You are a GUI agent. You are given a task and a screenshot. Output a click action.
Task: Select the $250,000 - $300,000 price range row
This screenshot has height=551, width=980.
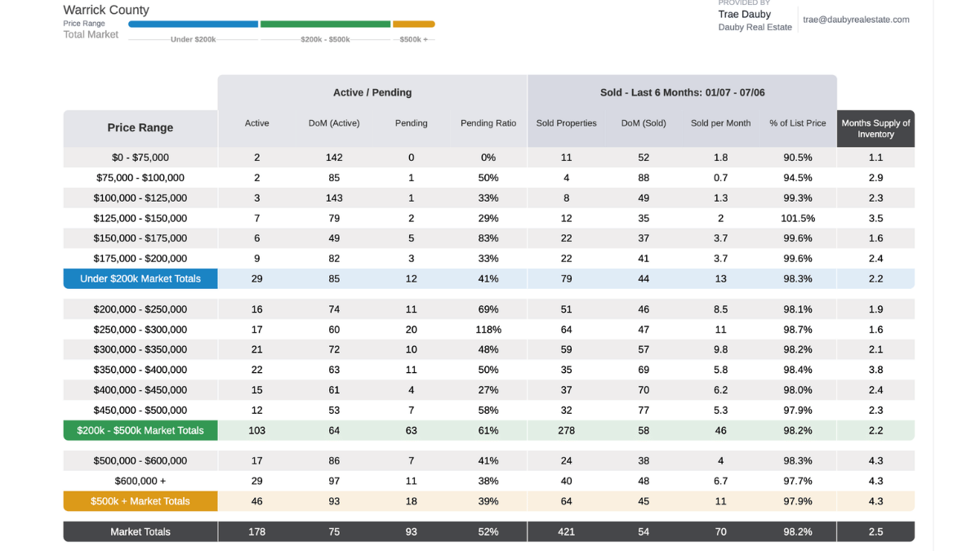point(489,330)
